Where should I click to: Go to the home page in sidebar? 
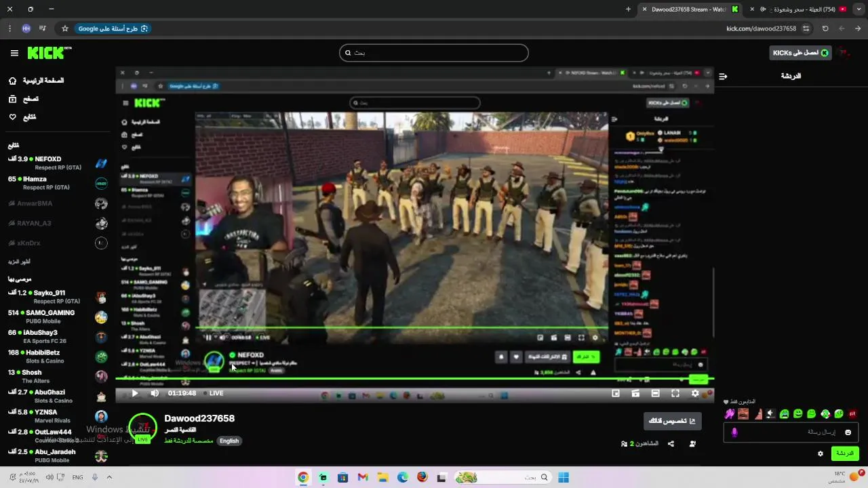37,81
